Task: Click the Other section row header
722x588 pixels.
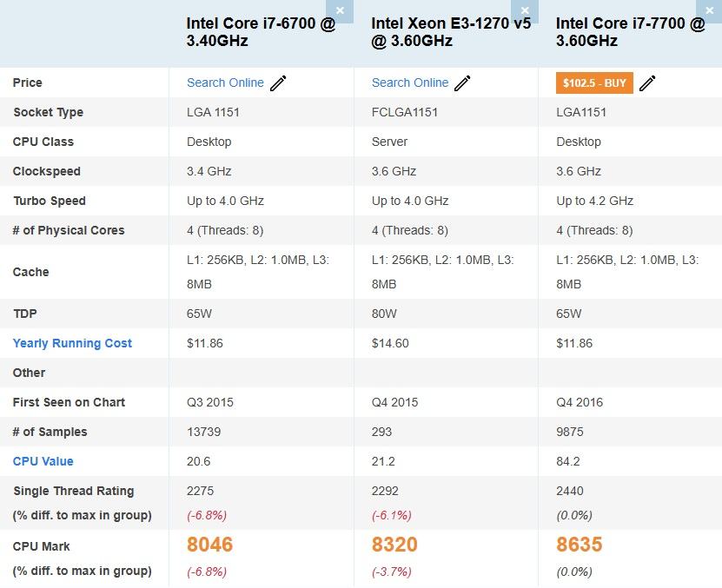Action: click(29, 373)
